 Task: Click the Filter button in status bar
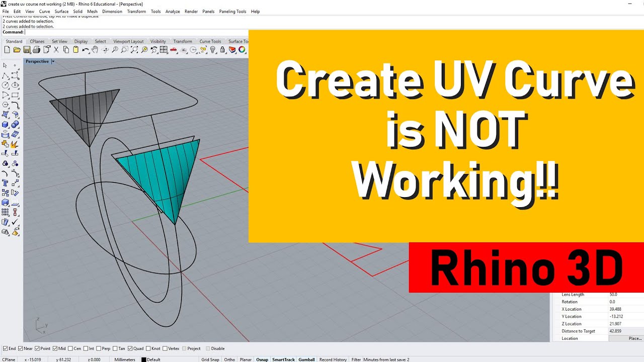pos(356,359)
